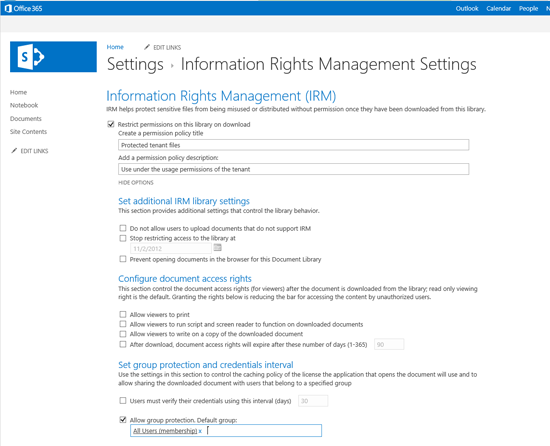Click the Home breadcrumb link
The height and width of the screenshot is (446, 550).
point(115,47)
